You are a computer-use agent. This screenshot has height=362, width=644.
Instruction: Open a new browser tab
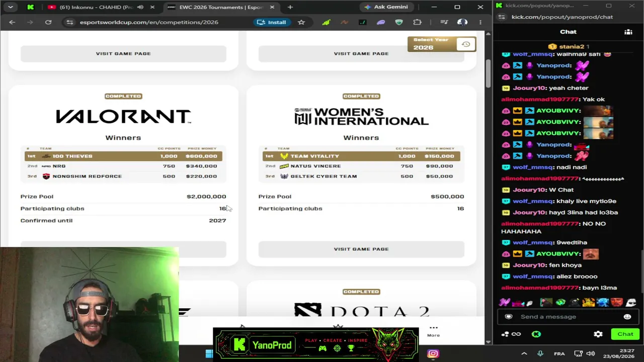[290, 7]
